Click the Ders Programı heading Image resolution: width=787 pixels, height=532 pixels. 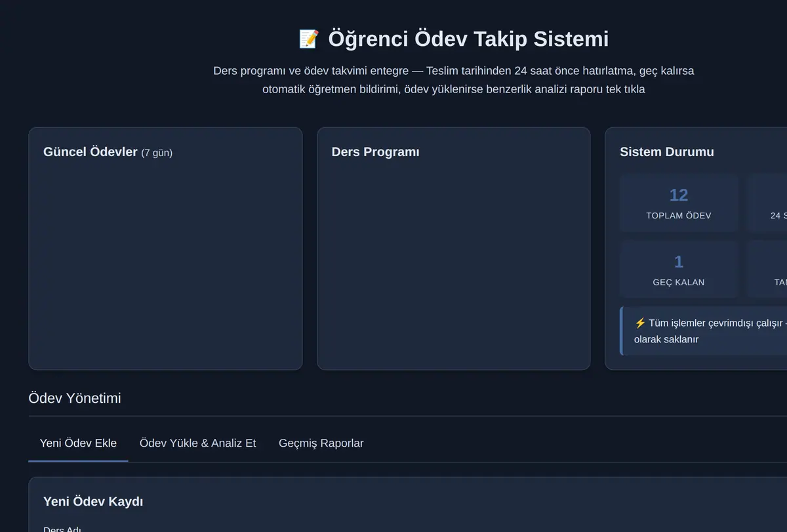pyautogui.click(x=375, y=152)
